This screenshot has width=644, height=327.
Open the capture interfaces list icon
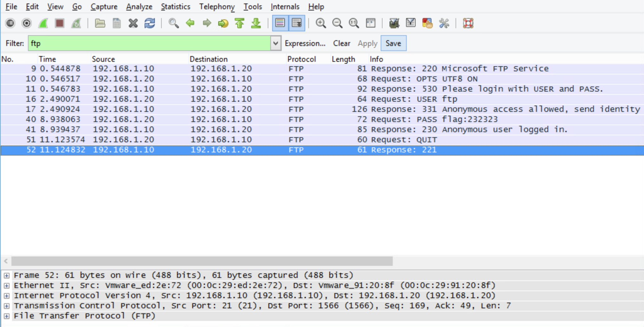coord(10,23)
